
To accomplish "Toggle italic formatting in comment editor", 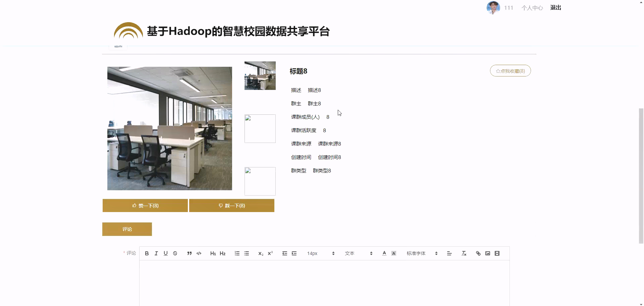I will pyautogui.click(x=156, y=253).
